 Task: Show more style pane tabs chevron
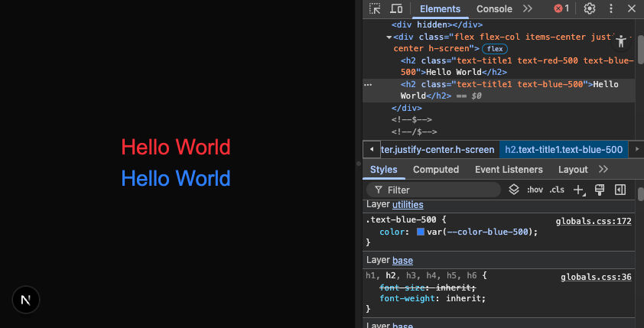tap(603, 170)
